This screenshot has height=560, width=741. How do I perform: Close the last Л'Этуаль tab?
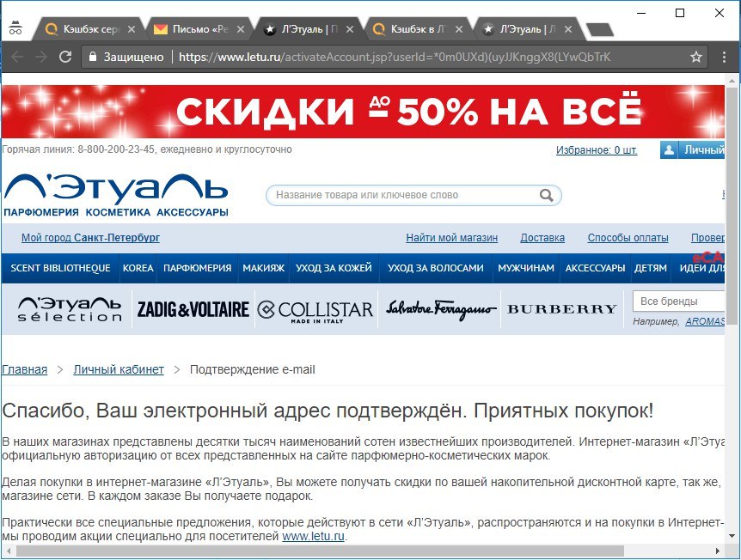(568, 29)
